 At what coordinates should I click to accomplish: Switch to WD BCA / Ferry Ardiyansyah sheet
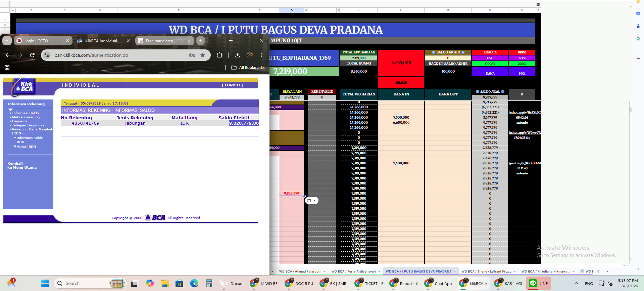(x=353, y=272)
